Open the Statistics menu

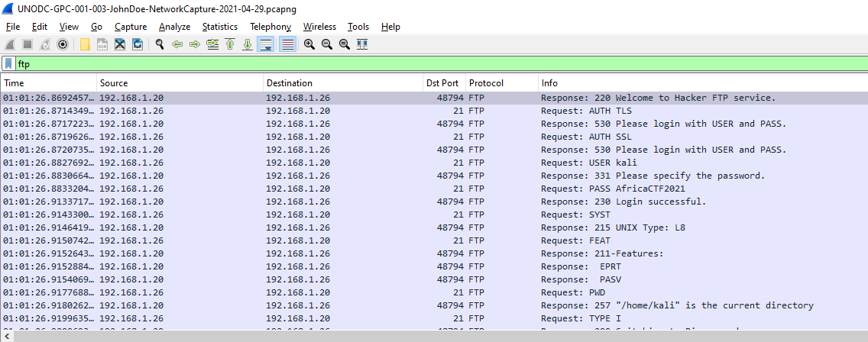click(219, 27)
